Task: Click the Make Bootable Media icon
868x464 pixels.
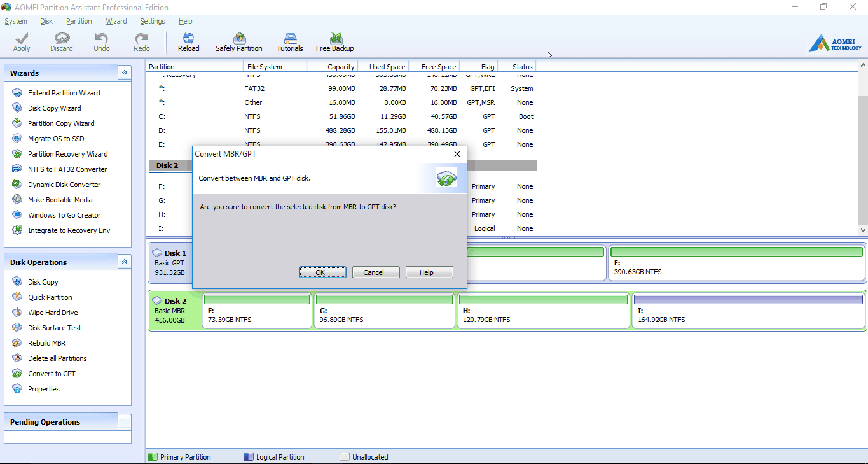Action: point(17,200)
